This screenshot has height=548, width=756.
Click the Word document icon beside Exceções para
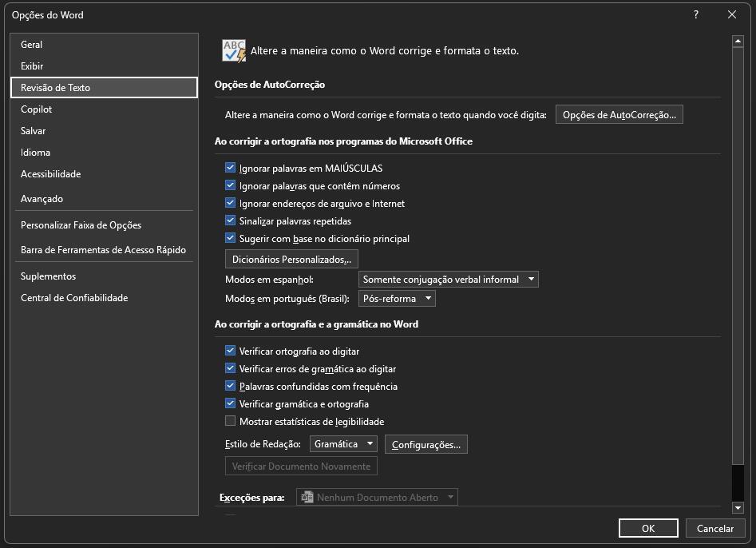pyautogui.click(x=307, y=497)
